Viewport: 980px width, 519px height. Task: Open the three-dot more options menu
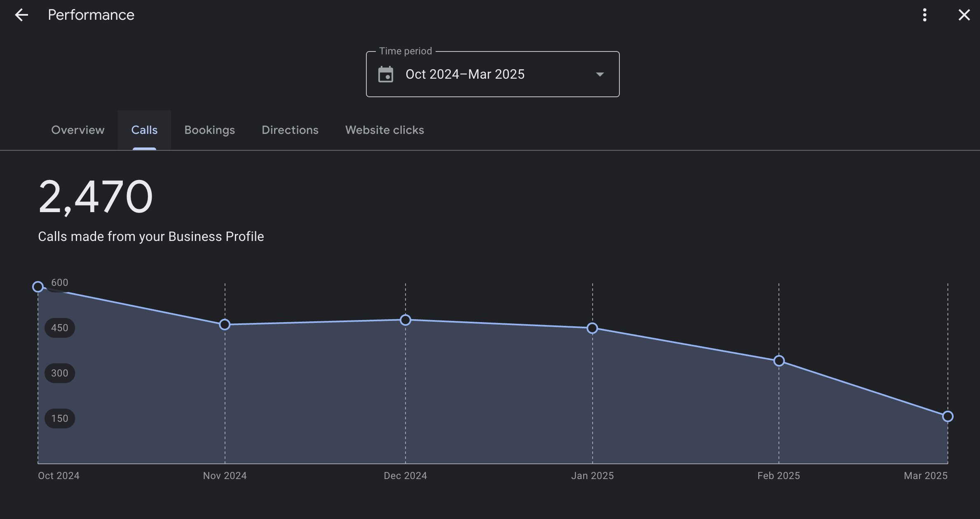(x=925, y=15)
